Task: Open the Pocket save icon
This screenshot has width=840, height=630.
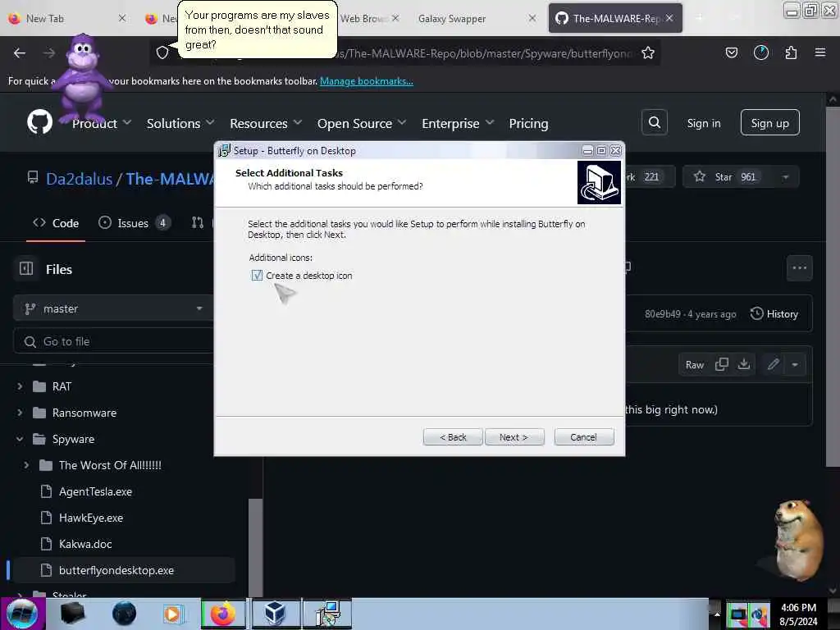Action: tap(731, 52)
